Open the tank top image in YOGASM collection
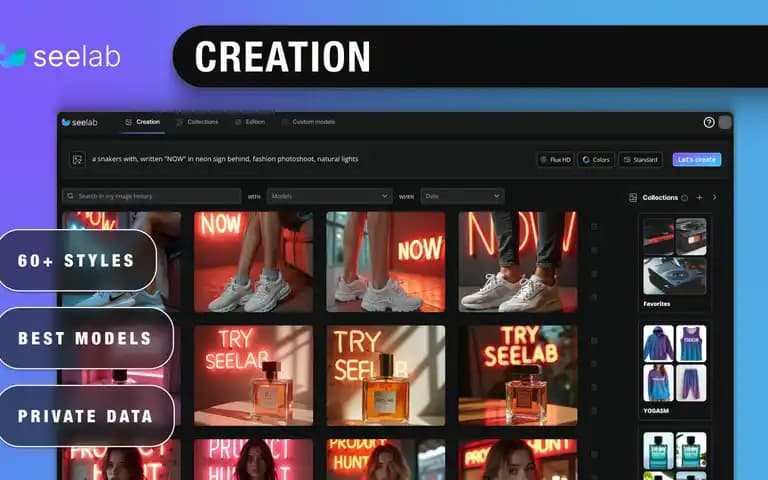Viewport: 768px width, 480px height. coord(691,343)
